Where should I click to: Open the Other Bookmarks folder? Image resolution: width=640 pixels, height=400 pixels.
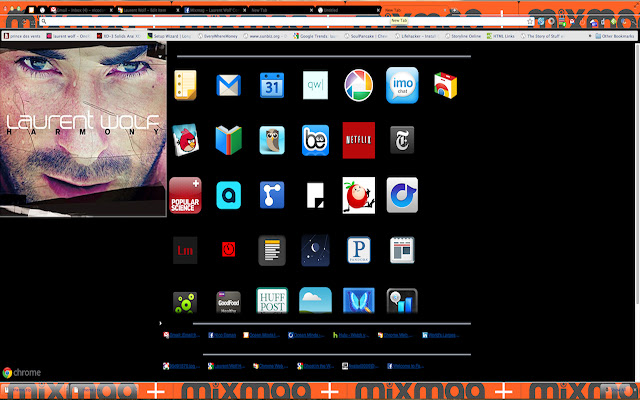pos(615,36)
